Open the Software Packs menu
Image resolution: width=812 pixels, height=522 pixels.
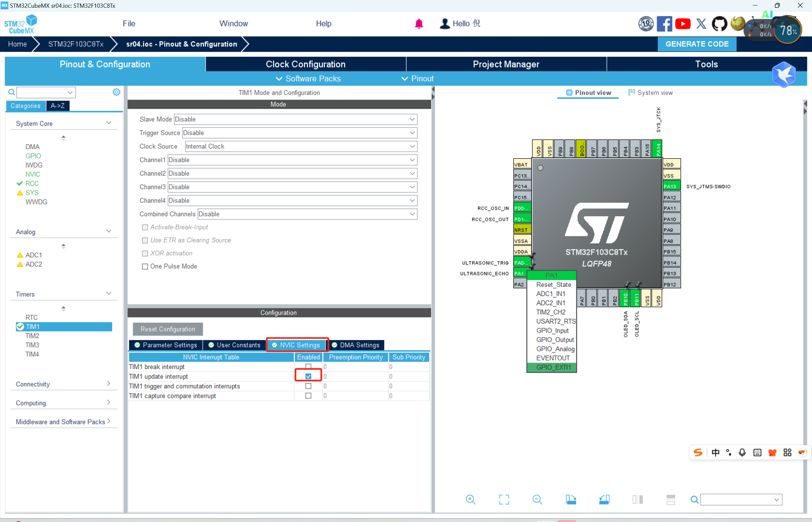coord(308,79)
